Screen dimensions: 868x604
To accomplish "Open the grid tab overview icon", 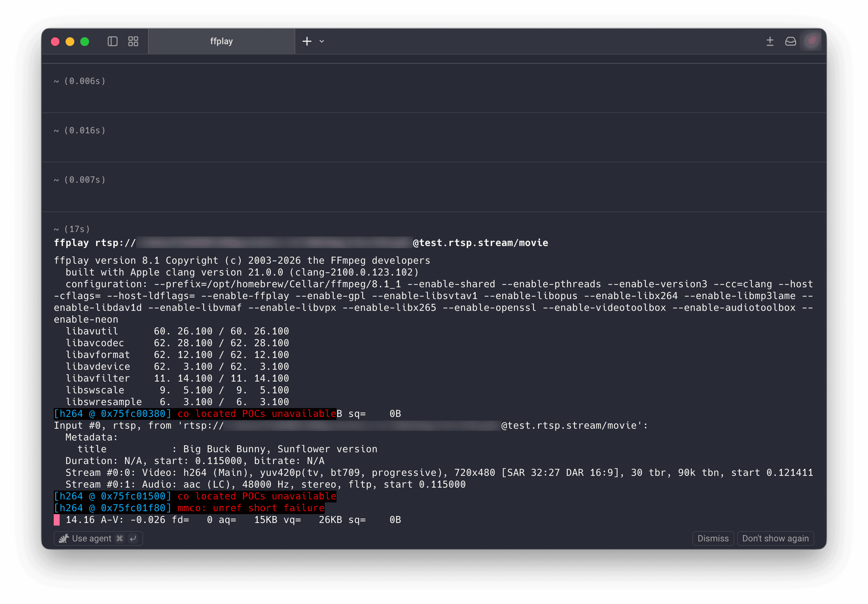I will click(x=133, y=41).
